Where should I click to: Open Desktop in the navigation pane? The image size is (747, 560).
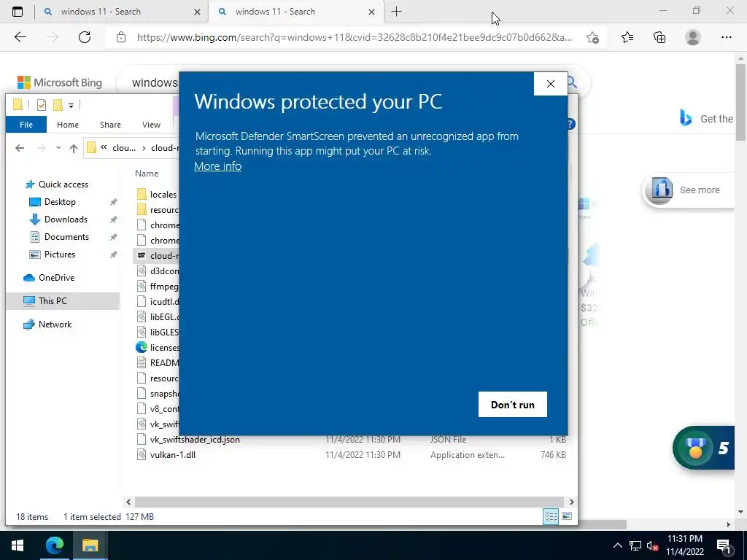60,202
